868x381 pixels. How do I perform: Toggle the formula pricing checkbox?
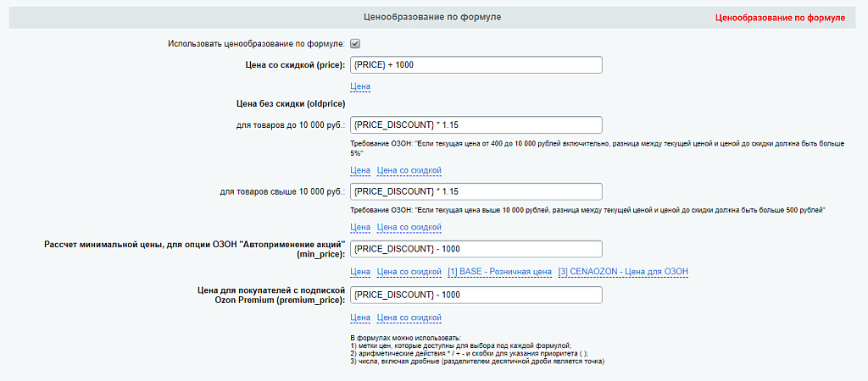(x=355, y=43)
